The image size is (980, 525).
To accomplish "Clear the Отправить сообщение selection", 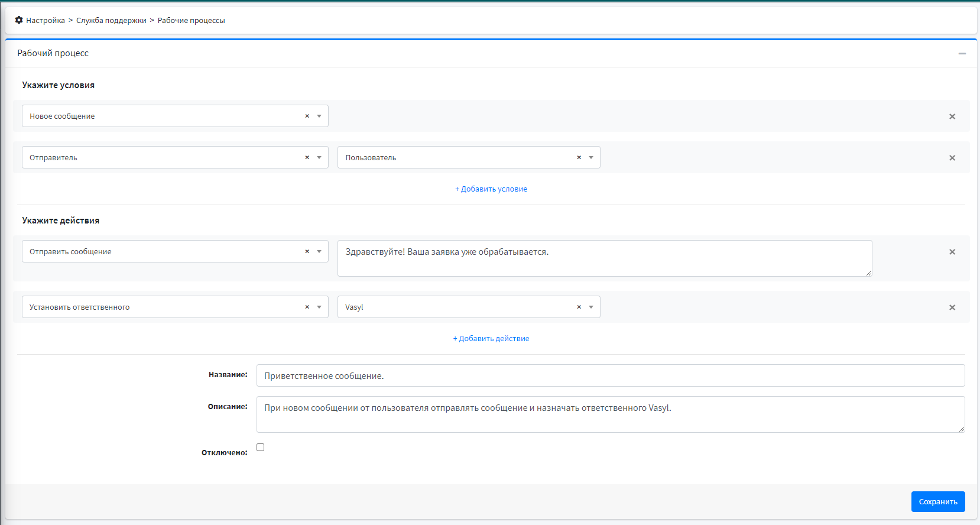I will point(307,251).
